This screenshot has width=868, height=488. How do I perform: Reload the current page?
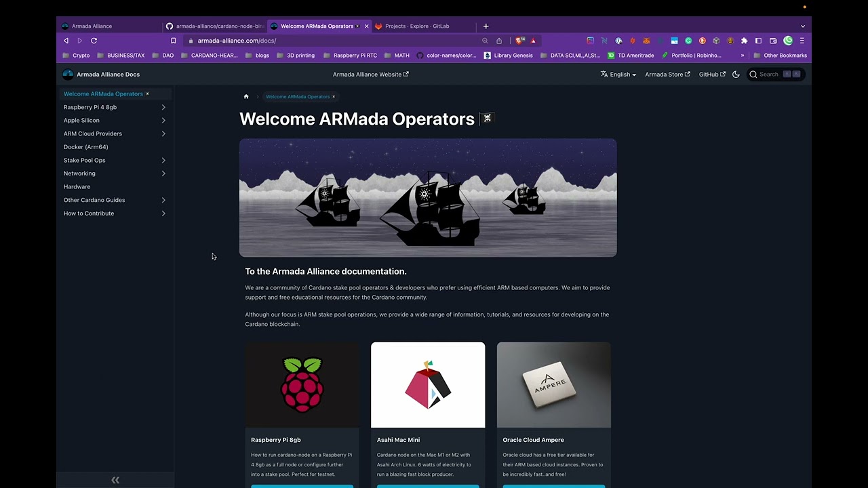pos(94,41)
